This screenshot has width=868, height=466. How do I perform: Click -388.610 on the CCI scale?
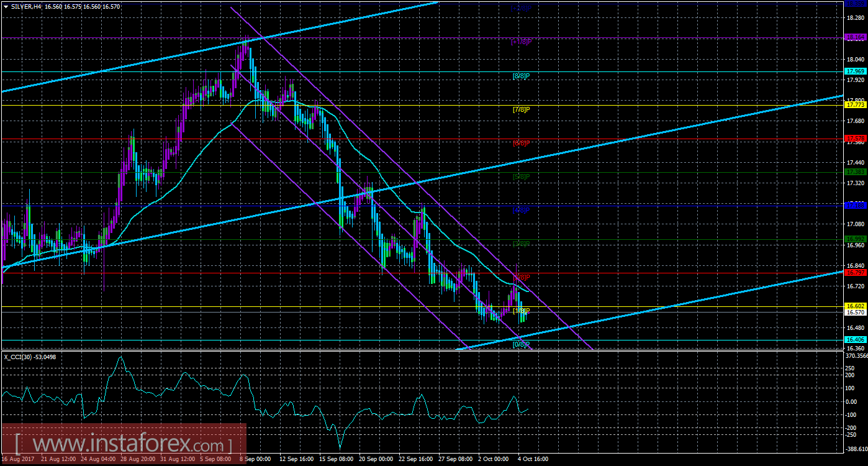pyautogui.click(x=857, y=449)
